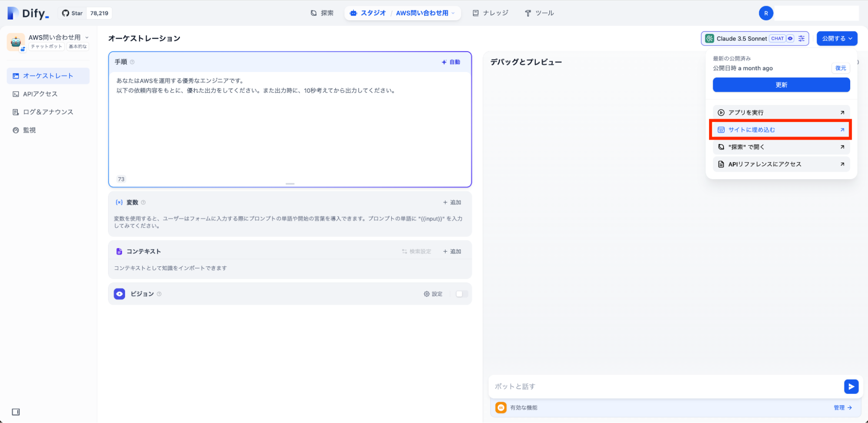868x423 pixels.
Task: Open model parameter settings sliders beside Claude 3.5 Sonnet
Action: click(x=801, y=38)
